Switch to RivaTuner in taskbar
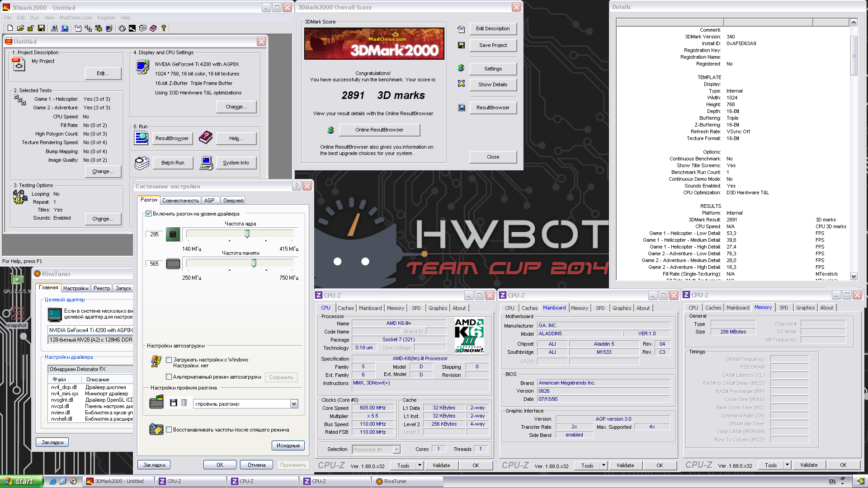The width and height of the screenshot is (868, 488). [407, 481]
